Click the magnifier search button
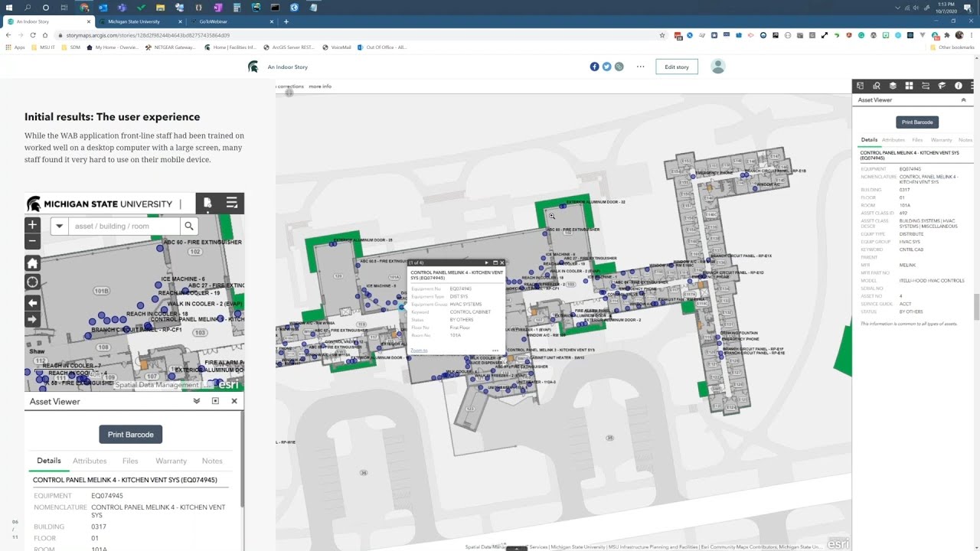This screenshot has width=980, height=551. click(189, 226)
